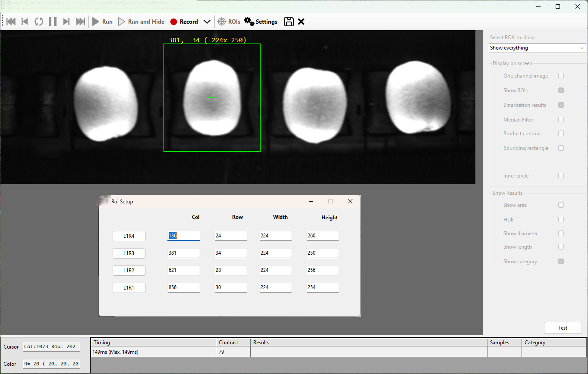Enable Median Filter checkbox
Image resolution: width=588 pixels, height=374 pixels.
click(x=561, y=120)
